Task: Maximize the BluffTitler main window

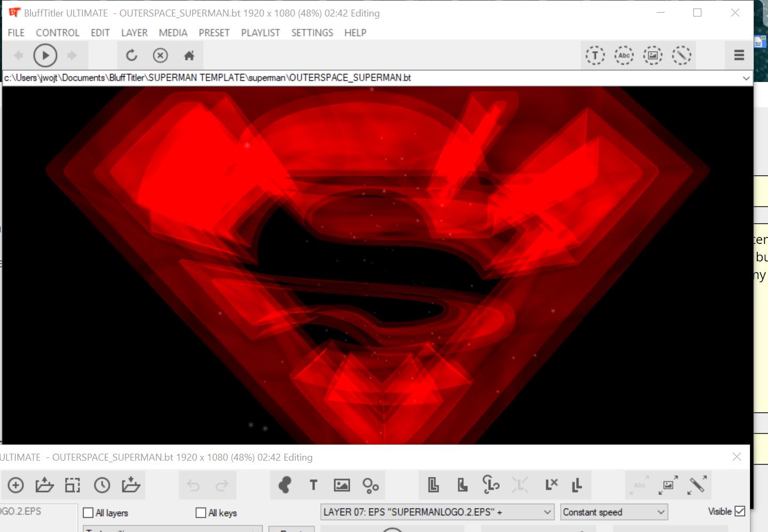Action: point(697,13)
